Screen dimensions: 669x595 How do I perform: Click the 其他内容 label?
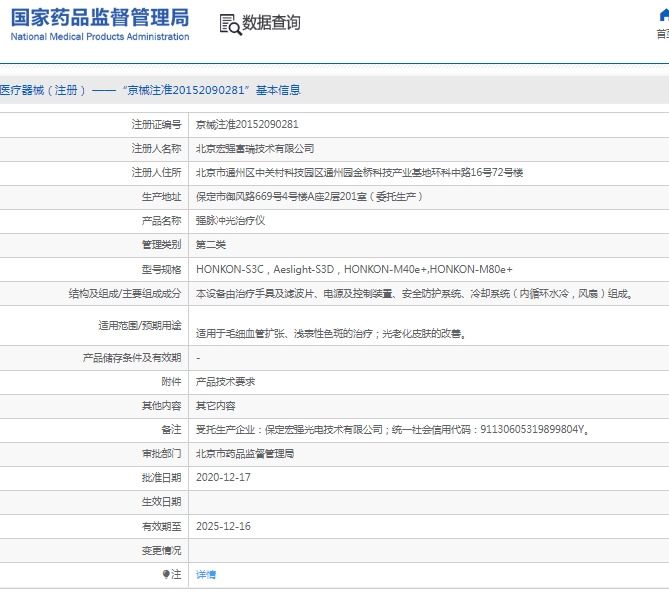pos(162,406)
